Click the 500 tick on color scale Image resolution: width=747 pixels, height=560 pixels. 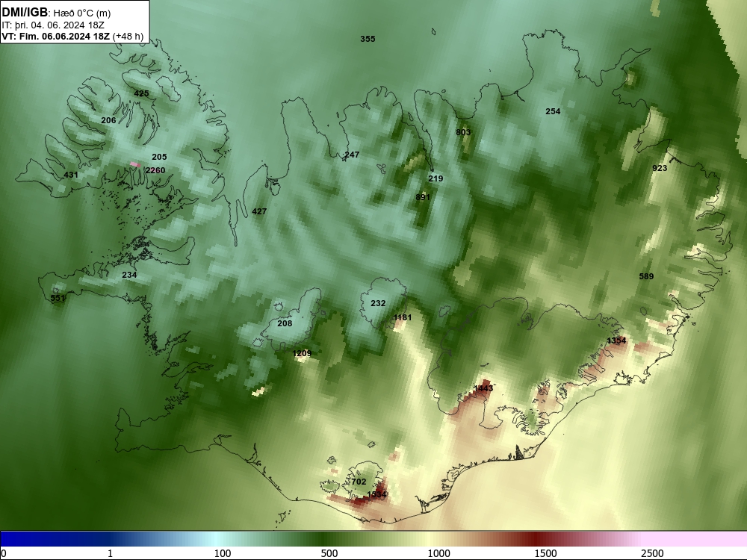click(x=329, y=553)
